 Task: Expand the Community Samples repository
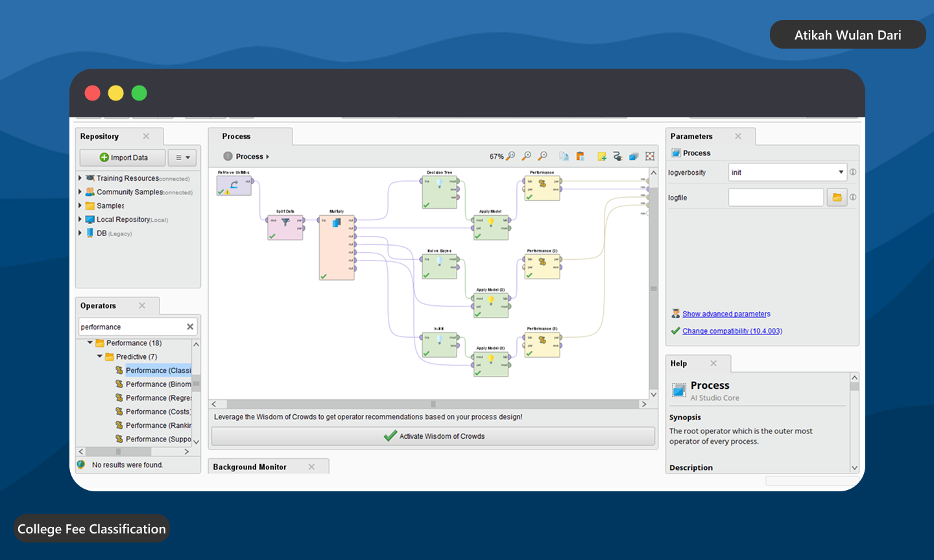(x=80, y=192)
